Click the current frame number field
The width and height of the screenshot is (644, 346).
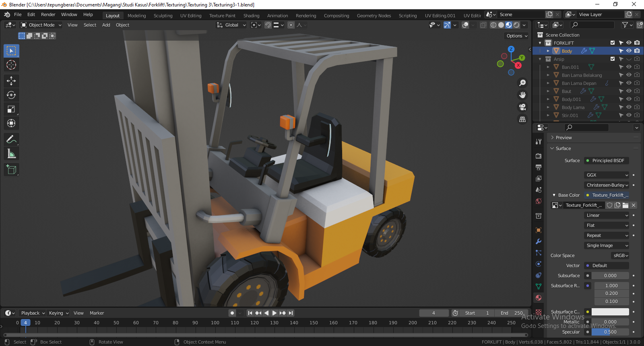433,313
